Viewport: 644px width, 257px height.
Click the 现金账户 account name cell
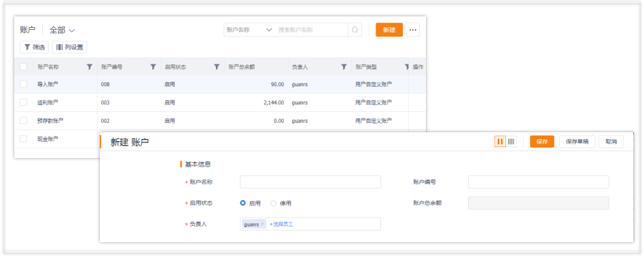click(x=48, y=139)
